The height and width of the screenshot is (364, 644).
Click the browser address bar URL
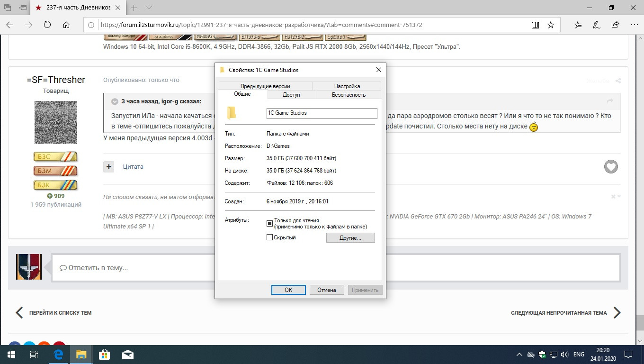261,25
